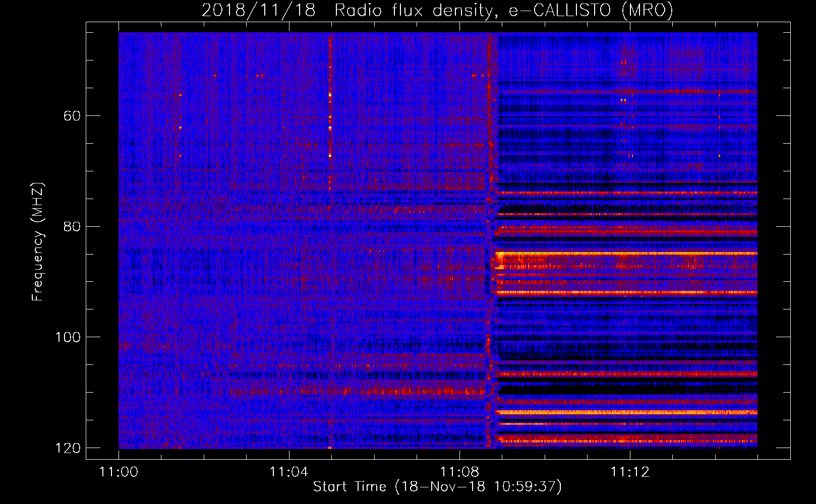Click the '120' frequency tick label

67,448
